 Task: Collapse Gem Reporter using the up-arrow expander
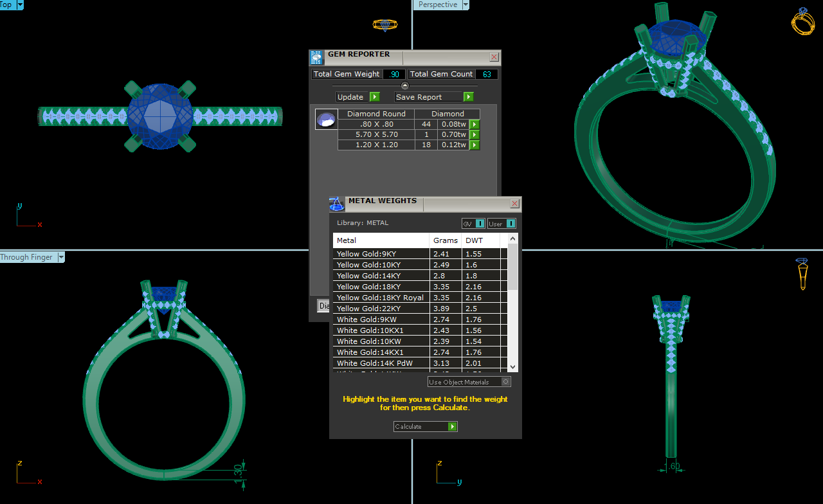click(x=405, y=85)
